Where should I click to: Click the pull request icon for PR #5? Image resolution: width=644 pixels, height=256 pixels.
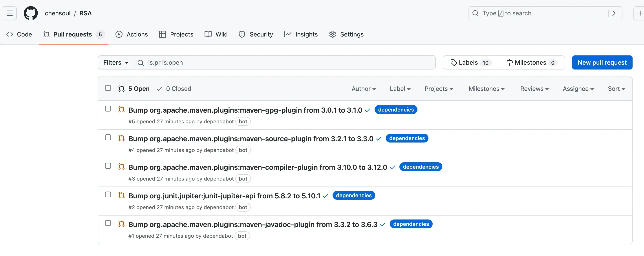(121, 110)
